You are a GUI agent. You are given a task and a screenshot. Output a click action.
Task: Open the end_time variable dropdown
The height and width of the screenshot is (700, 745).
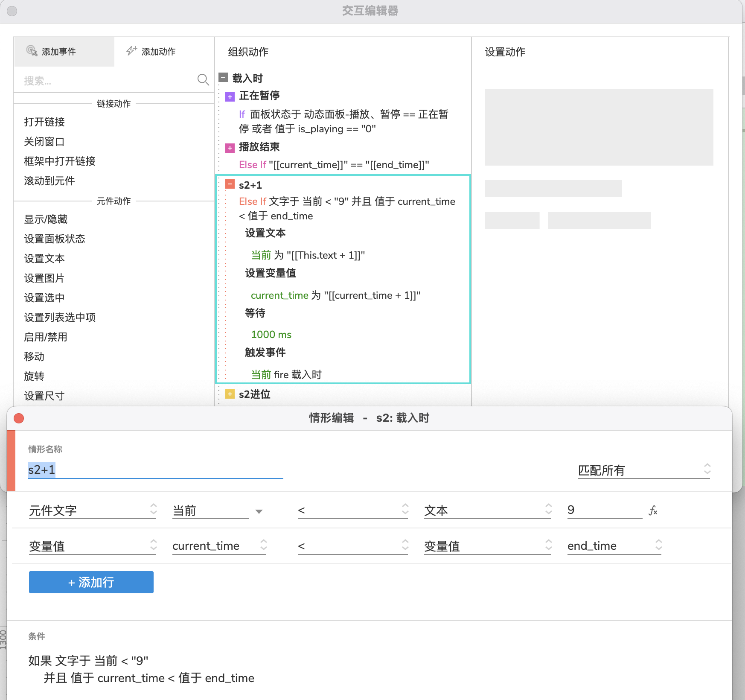(x=614, y=546)
